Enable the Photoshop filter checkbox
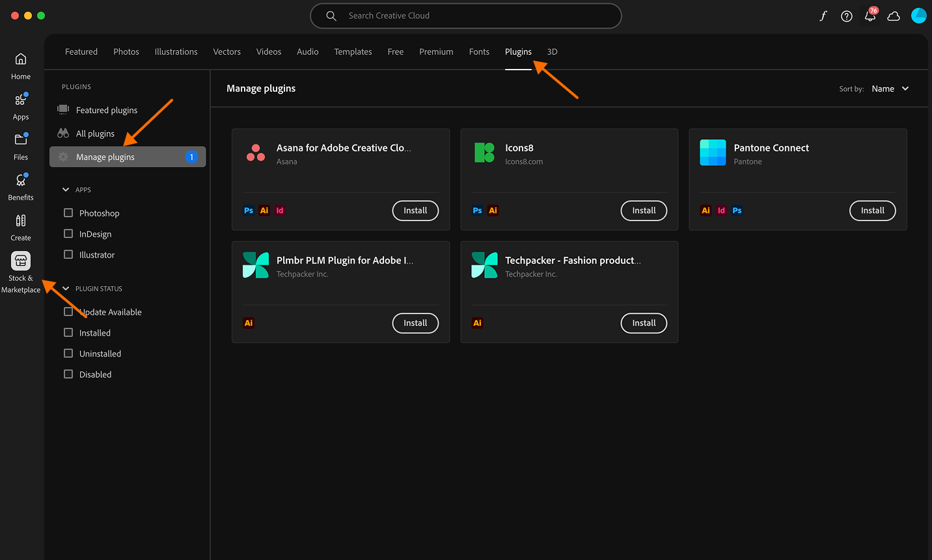Viewport: 932px width, 560px height. click(68, 213)
